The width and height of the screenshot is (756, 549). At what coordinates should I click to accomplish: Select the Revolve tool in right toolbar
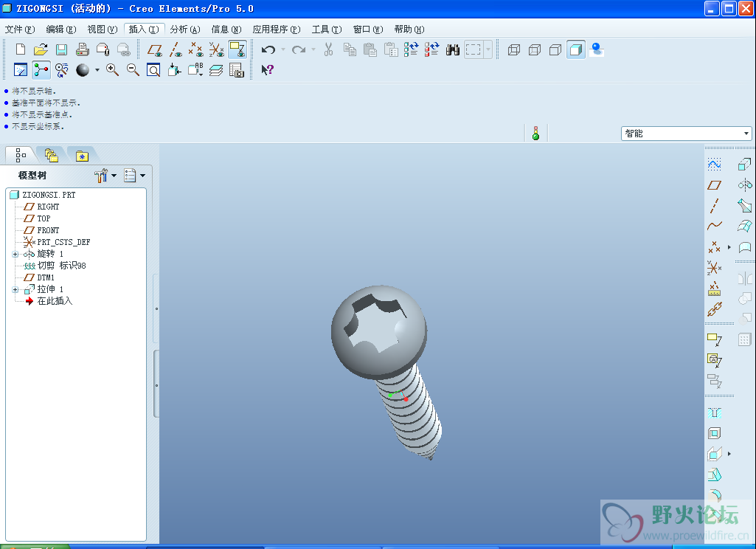point(744,184)
